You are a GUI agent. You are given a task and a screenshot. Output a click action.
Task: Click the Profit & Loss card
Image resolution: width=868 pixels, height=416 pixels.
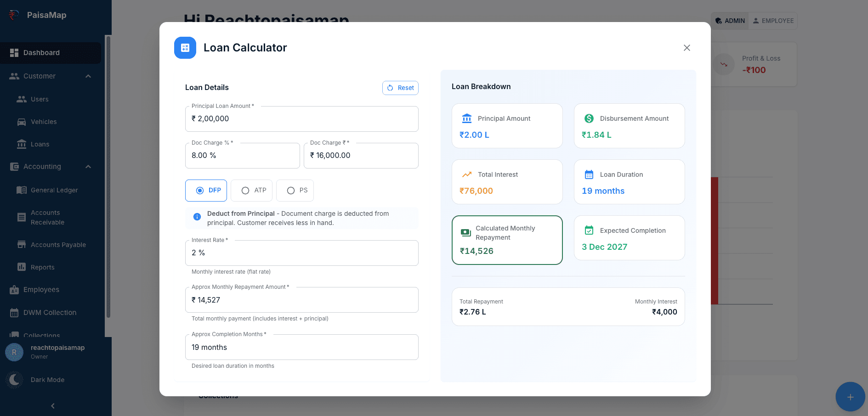click(x=754, y=64)
